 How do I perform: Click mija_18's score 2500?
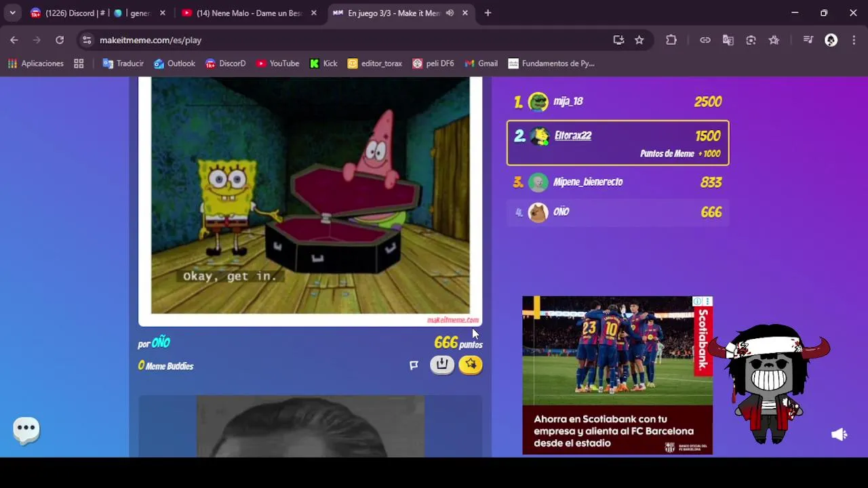[x=708, y=102]
